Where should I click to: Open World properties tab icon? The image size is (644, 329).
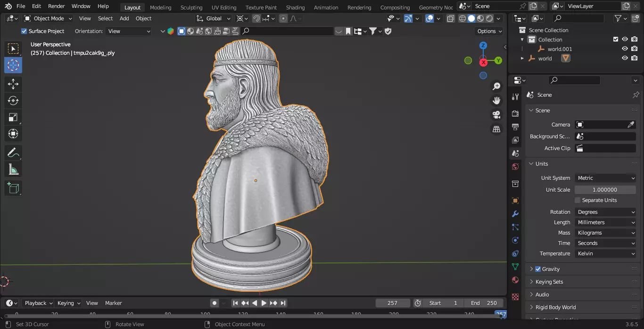pyautogui.click(x=515, y=167)
